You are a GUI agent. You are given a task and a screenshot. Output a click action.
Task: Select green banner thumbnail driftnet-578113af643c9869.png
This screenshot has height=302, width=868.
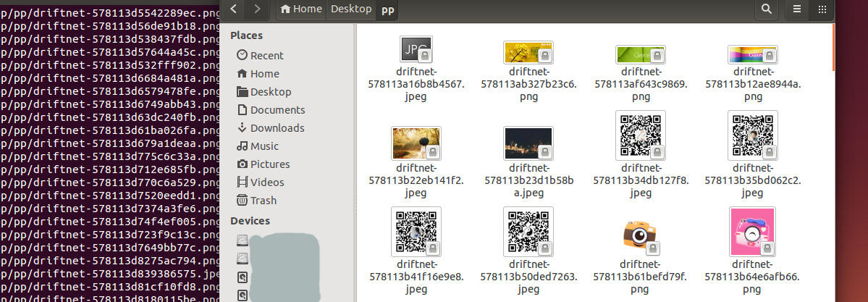[x=641, y=54]
